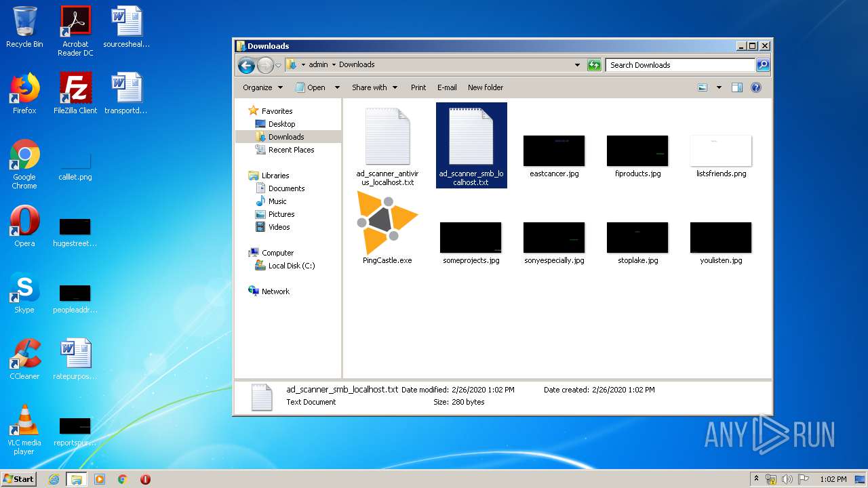Click E-mail in the Explorer toolbar

[x=447, y=87]
